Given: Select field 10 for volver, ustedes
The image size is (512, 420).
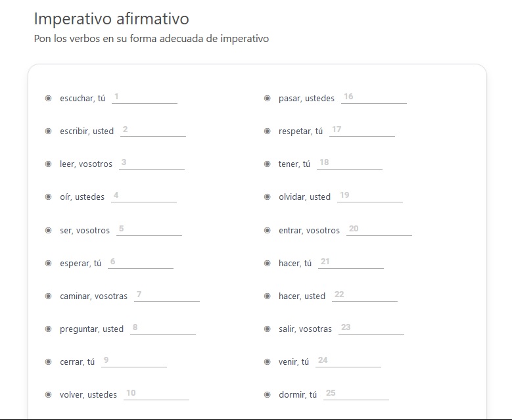Looking at the screenshot, I should click(156, 394).
